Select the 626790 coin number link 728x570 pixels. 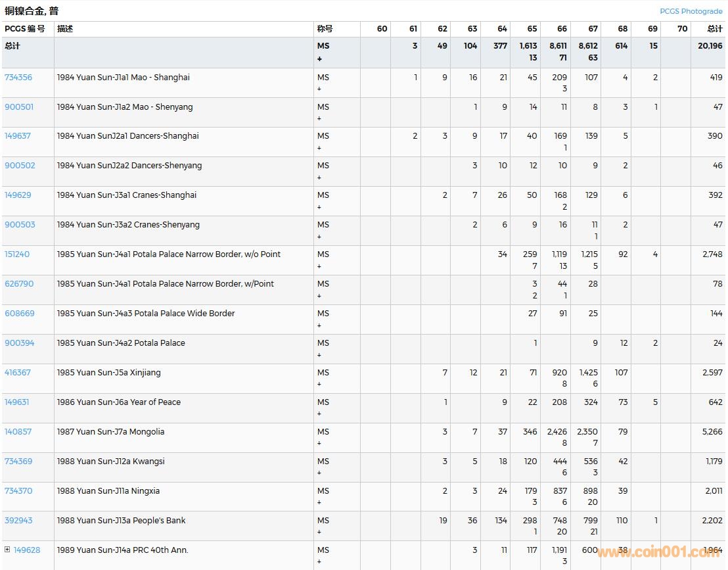point(19,284)
